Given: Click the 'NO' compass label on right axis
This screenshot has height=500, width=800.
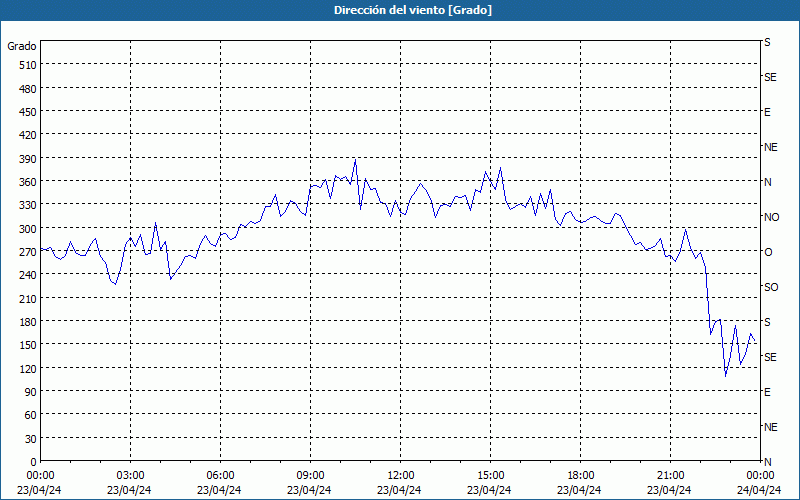Looking at the screenshot, I should [771, 217].
